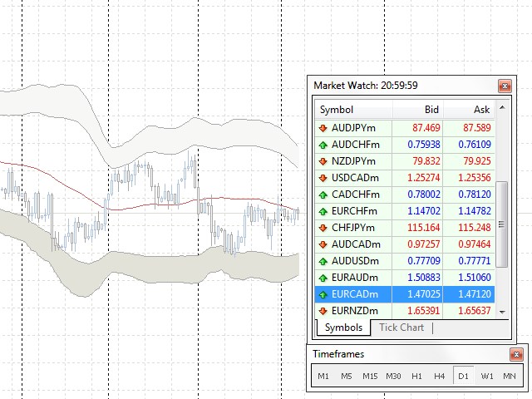
Task: Click the green arrow icon beside EURCHFm
Action: point(323,211)
